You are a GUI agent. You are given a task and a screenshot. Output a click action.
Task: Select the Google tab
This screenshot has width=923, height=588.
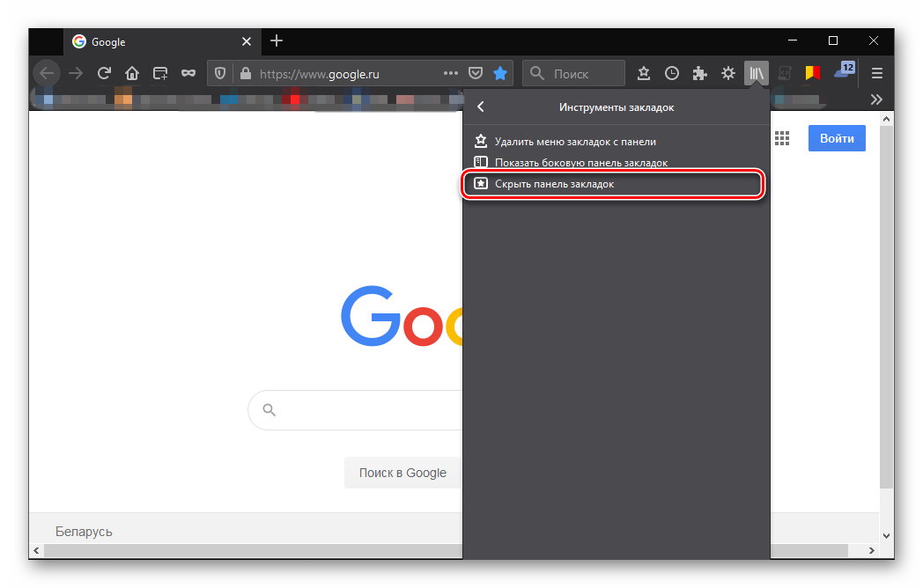point(160,41)
